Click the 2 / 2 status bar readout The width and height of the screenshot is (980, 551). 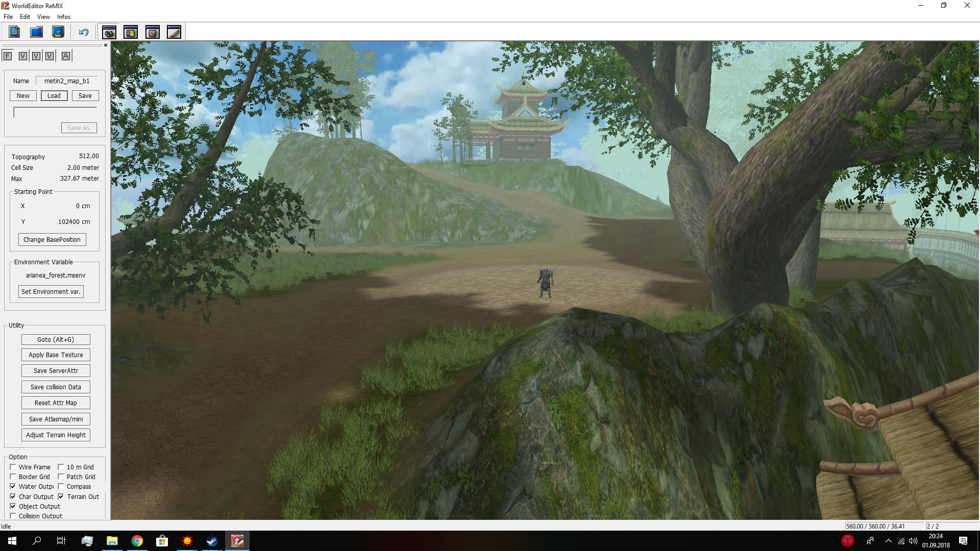pyautogui.click(x=933, y=526)
